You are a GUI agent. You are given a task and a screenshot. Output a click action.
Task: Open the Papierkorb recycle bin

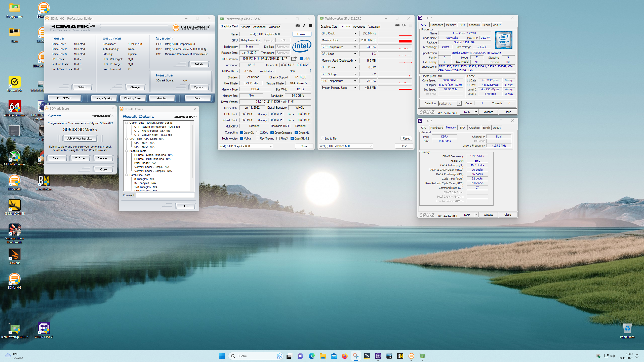(x=627, y=331)
